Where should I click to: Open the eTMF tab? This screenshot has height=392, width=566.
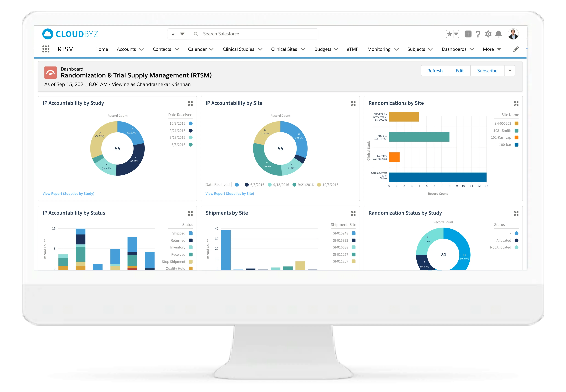tap(352, 49)
